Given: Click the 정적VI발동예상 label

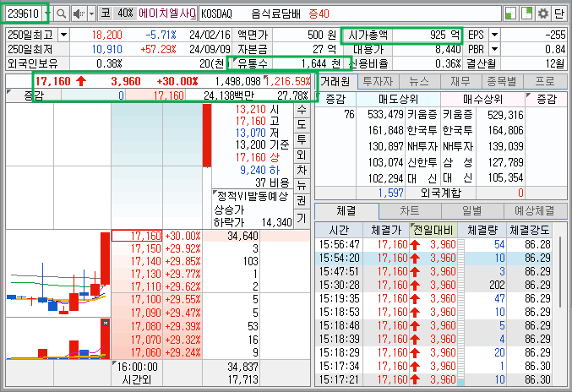Looking at the screenshot, I should [x=253, y=197].
